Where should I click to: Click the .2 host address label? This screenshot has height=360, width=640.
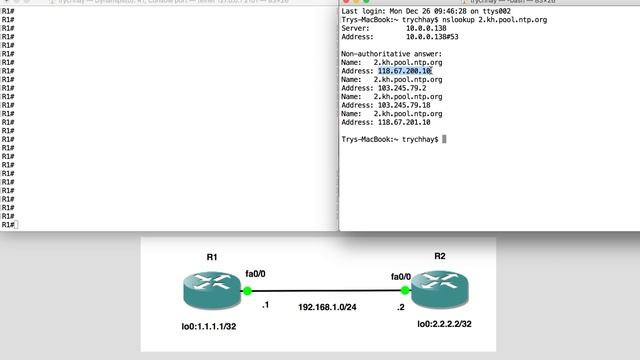coord(401,307)
